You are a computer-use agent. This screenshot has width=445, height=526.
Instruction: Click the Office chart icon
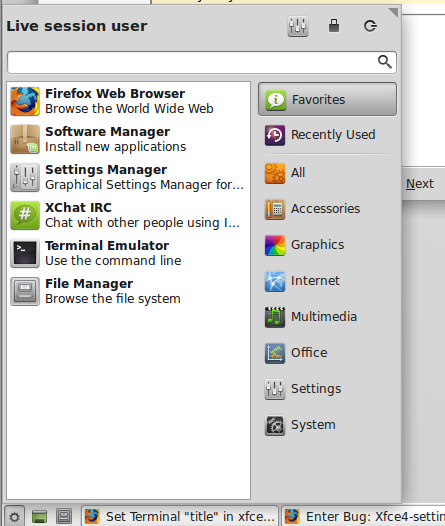275,353
